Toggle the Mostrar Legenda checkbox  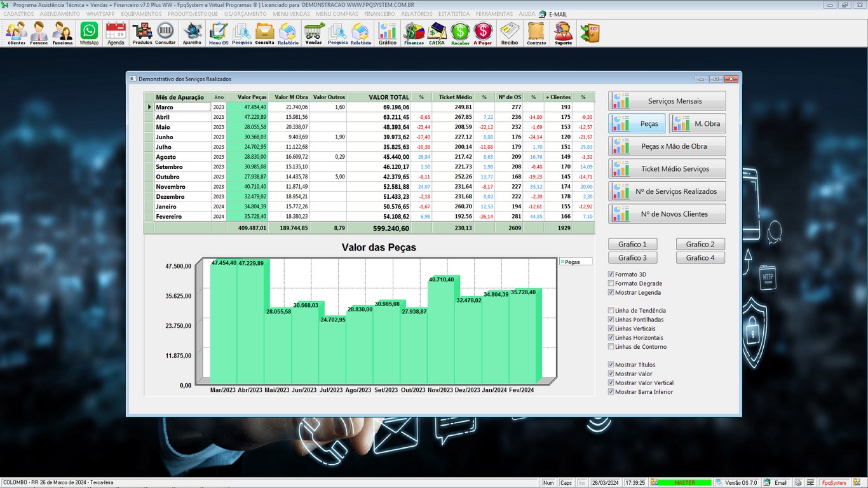tap(611, 292)
